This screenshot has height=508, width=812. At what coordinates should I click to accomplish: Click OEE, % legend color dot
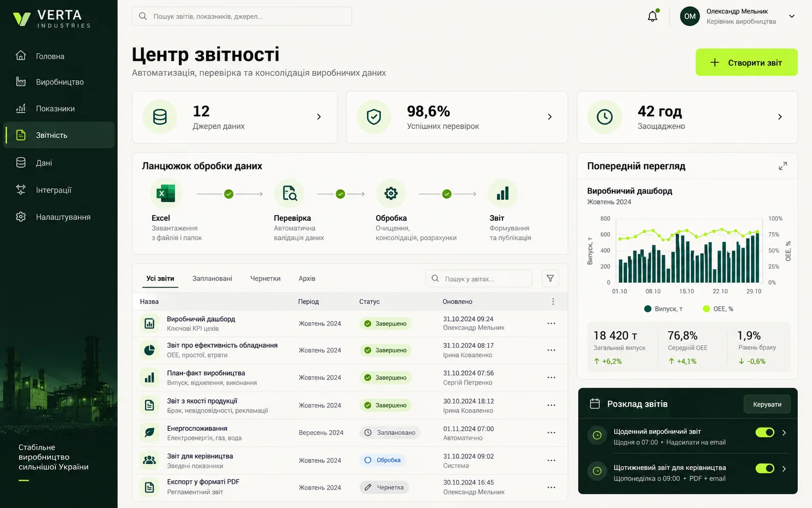(707, 309)
